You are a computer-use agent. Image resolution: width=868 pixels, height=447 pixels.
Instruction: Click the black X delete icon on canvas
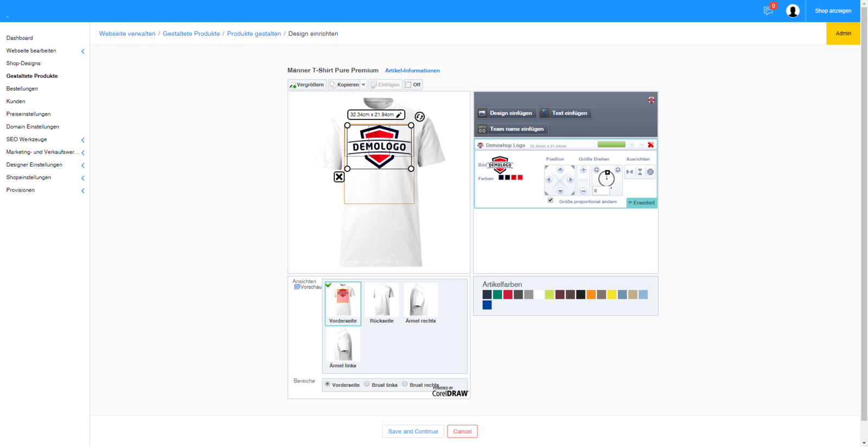tap(339, 177)
